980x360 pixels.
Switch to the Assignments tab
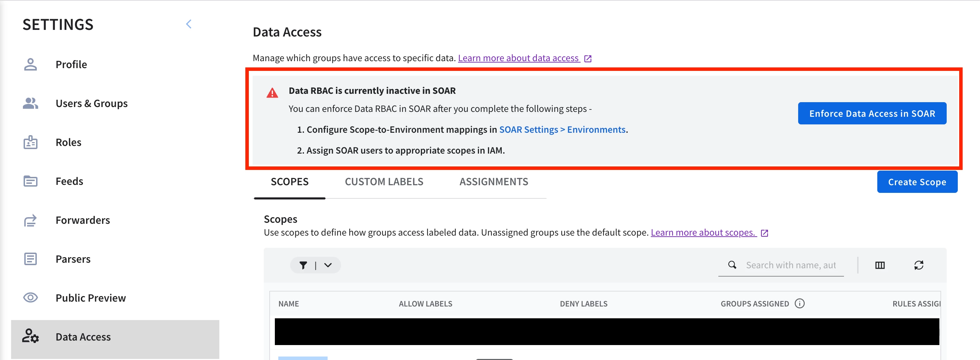click(x=493, y=182)
